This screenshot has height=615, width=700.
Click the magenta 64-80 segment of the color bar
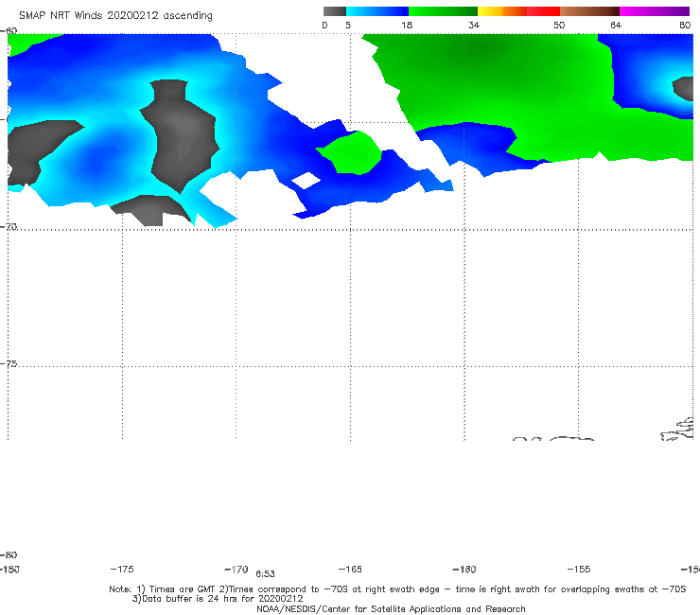655,11
